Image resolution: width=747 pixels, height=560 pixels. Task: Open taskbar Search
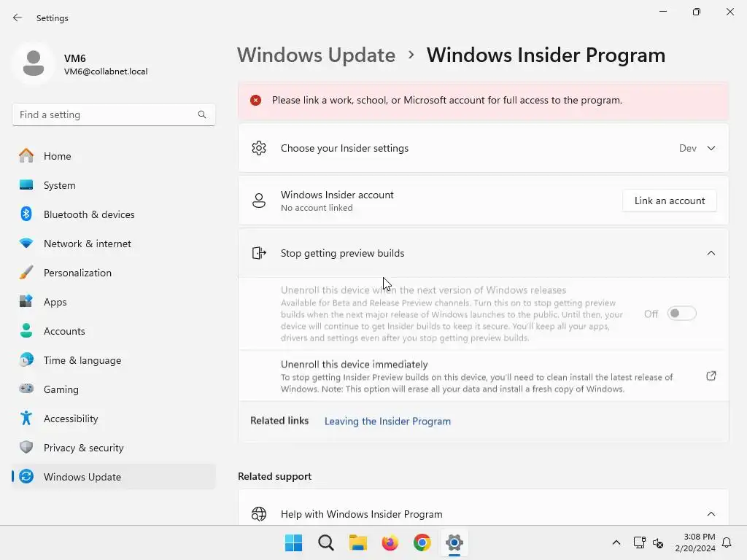(326, 542)
